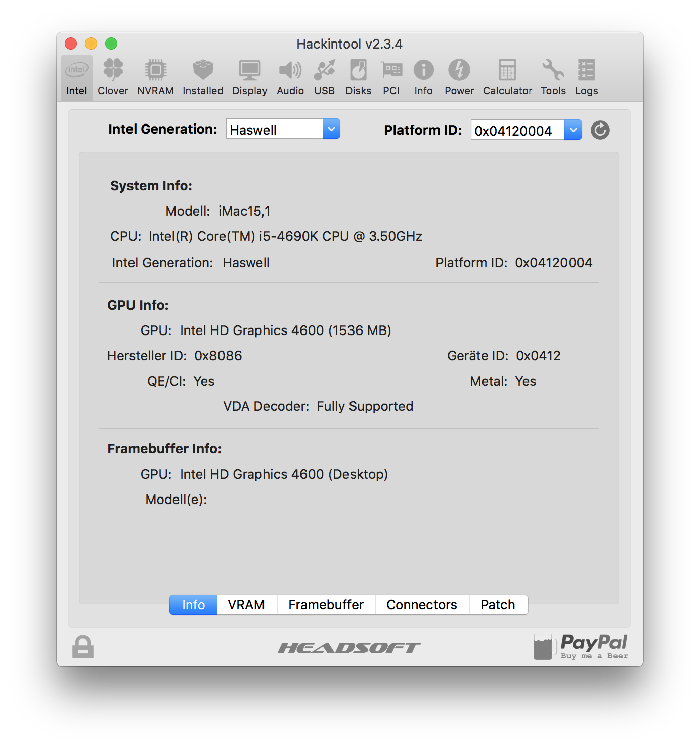700x747 pixels.
Task: Click the lock icon at bottom left
Action: coord(83,646)
